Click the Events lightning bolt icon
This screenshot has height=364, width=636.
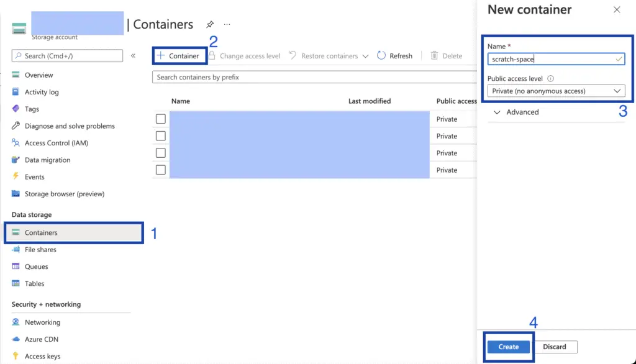(x=16, y=176)
